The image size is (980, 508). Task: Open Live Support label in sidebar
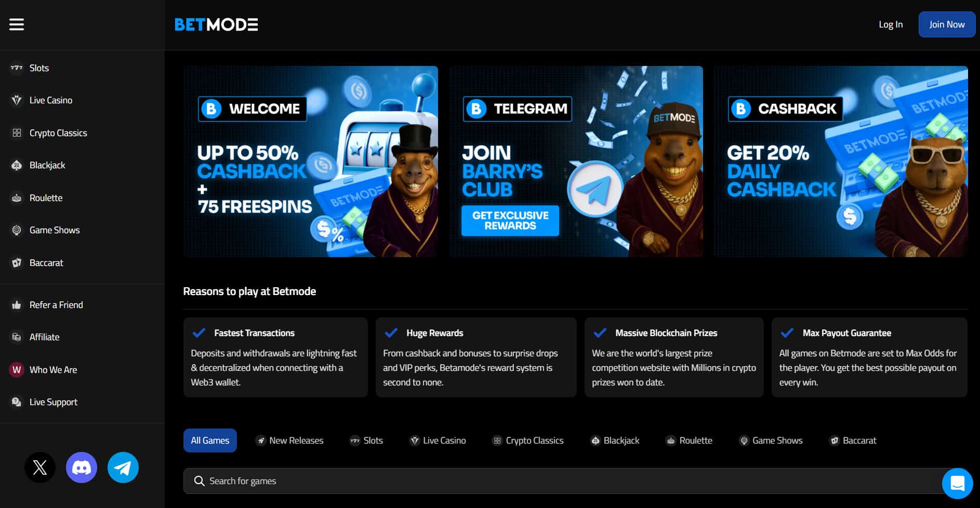click(x=54, y=402)
